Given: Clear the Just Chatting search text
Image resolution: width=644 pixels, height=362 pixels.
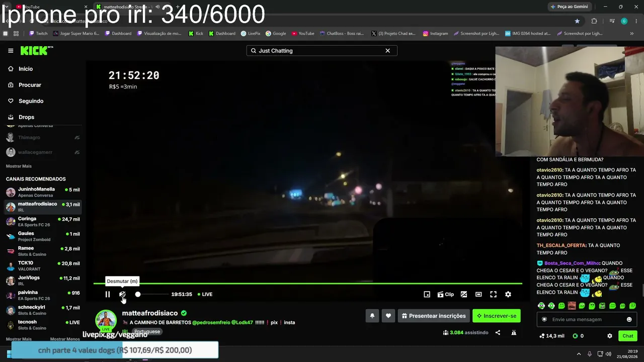Looking at the screenshot, I should (x=387, y=51).
